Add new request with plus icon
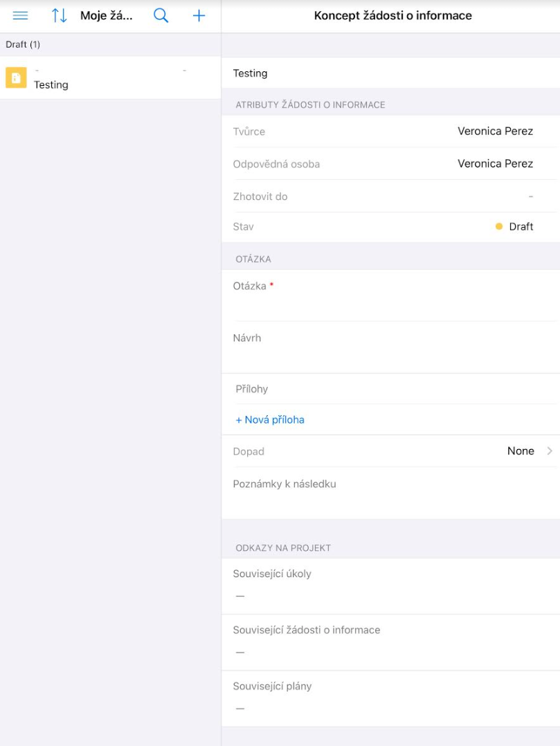 [x=199, y=16]
